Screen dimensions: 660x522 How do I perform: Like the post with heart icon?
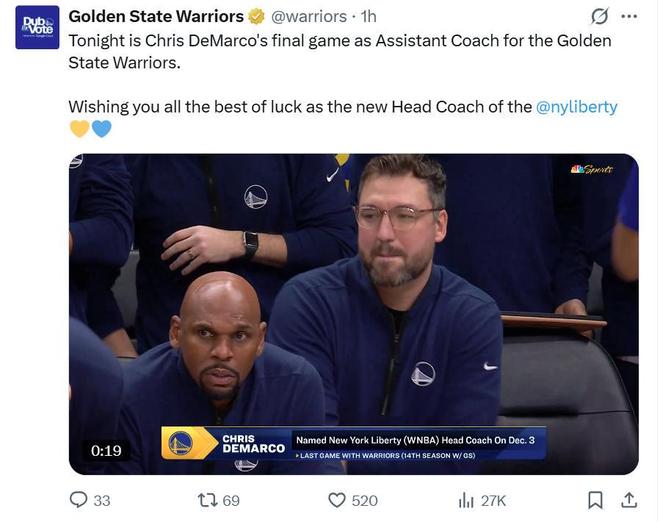pos(337,499)
